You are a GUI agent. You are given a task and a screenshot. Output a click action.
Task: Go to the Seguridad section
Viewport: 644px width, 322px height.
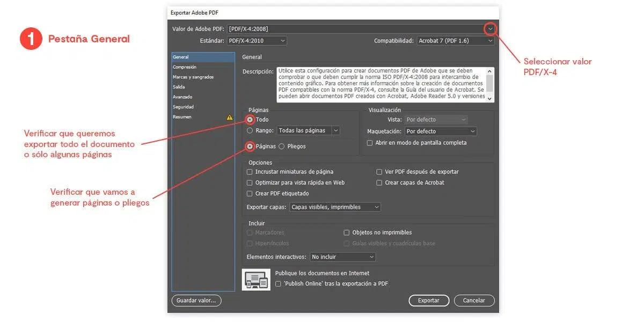[x=184, y=107]
